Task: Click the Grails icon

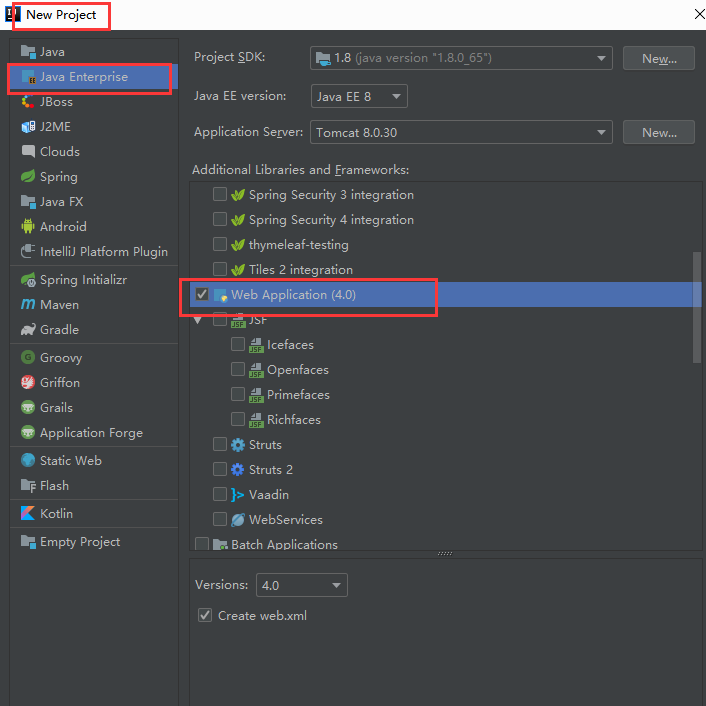Action: [28, 407]
